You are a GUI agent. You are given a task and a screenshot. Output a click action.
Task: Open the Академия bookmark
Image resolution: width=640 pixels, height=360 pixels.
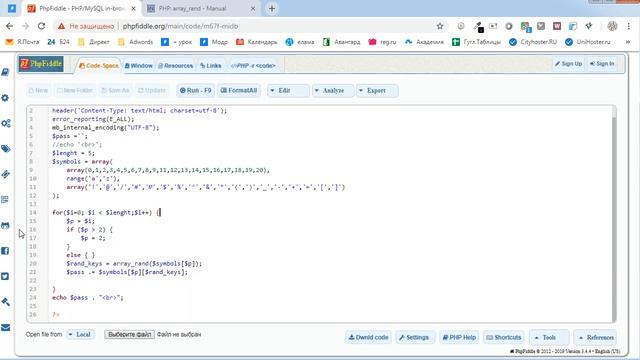(x=424, y=42)
